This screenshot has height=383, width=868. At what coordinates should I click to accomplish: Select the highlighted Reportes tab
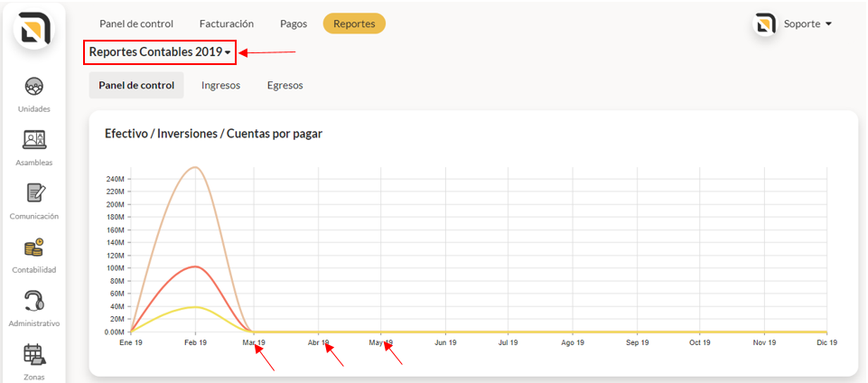tap(354, 23)
